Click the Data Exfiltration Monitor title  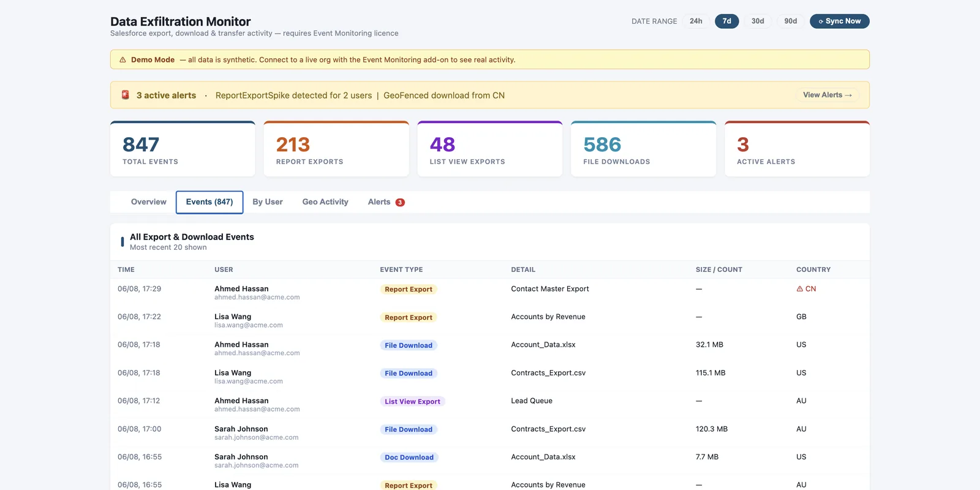[x=181, y=21]
